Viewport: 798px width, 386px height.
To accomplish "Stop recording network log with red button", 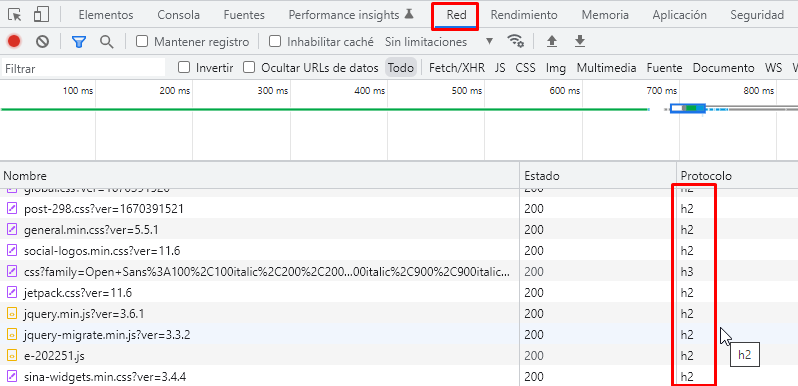I will [14, 41].
